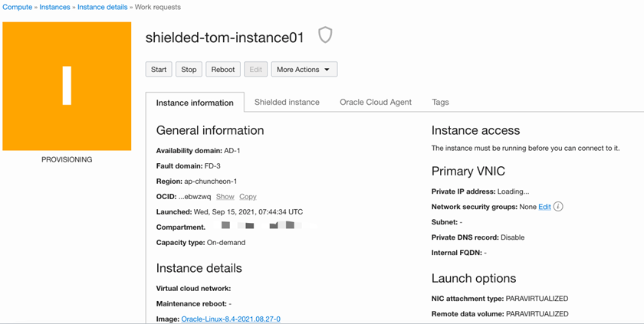Image resolution: width=644 pixels, height=324 pixels.
Task: Select the Instance information tab
Action: (x=195, y=103)
